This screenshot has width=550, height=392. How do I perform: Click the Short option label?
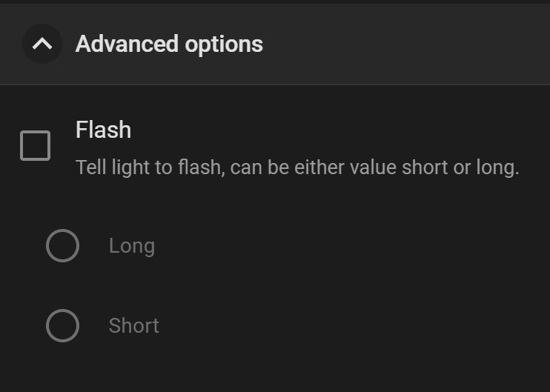click(x=133, y=326)
